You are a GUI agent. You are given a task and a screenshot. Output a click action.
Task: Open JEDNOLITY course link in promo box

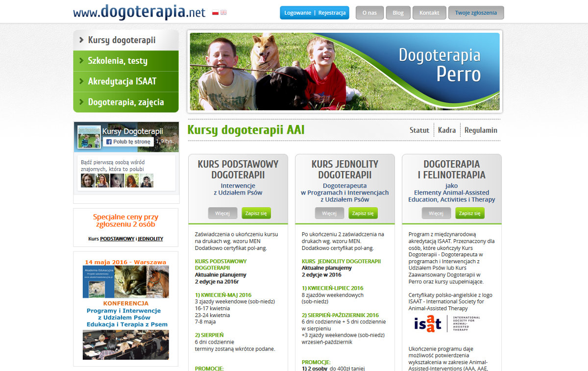pyautogui.click(x=150, y=239)
